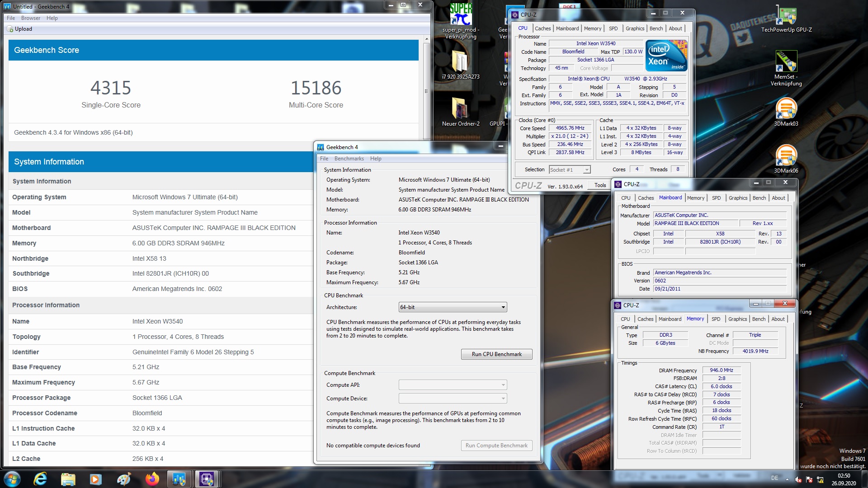Open the network warning tray icon
868x488 pixels.
(x=820, y=479)
